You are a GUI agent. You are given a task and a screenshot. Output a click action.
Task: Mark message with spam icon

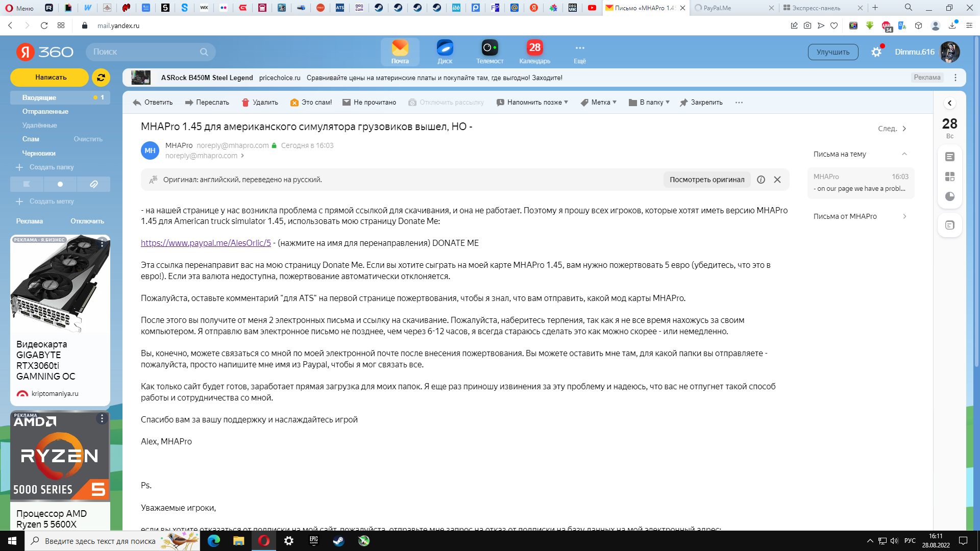(x=294, y=103)
